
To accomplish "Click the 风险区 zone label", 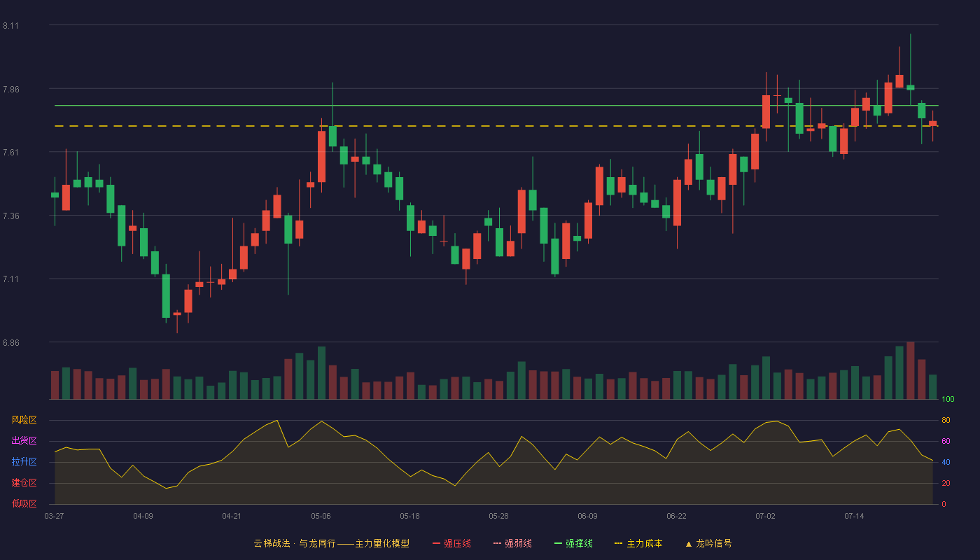I will pos(24,420).
